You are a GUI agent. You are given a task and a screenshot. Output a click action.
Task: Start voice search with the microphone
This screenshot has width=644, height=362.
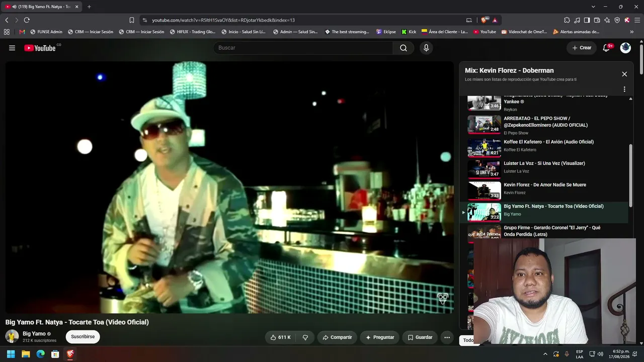(x=426, y=48)
